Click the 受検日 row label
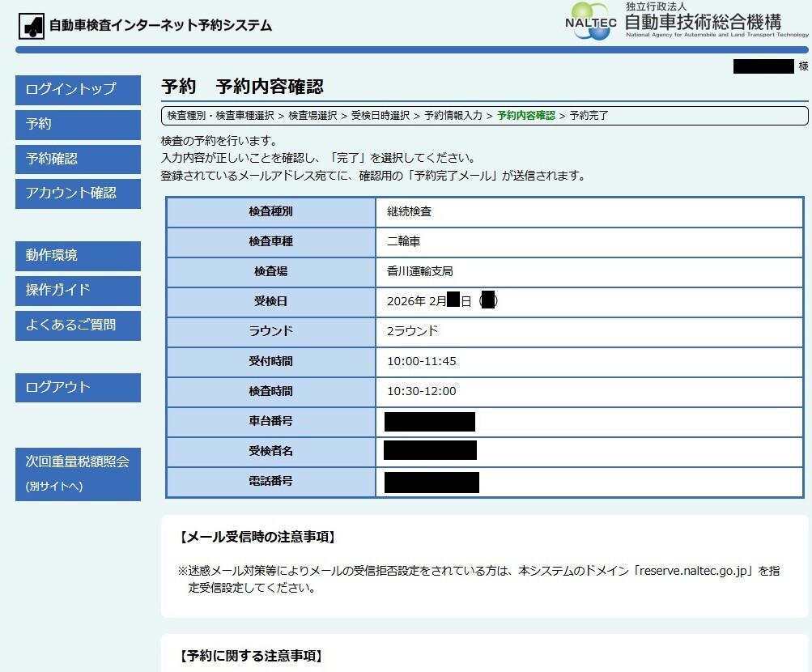Image resolution: width=812 pixels, height=672 pixels. 271,301
